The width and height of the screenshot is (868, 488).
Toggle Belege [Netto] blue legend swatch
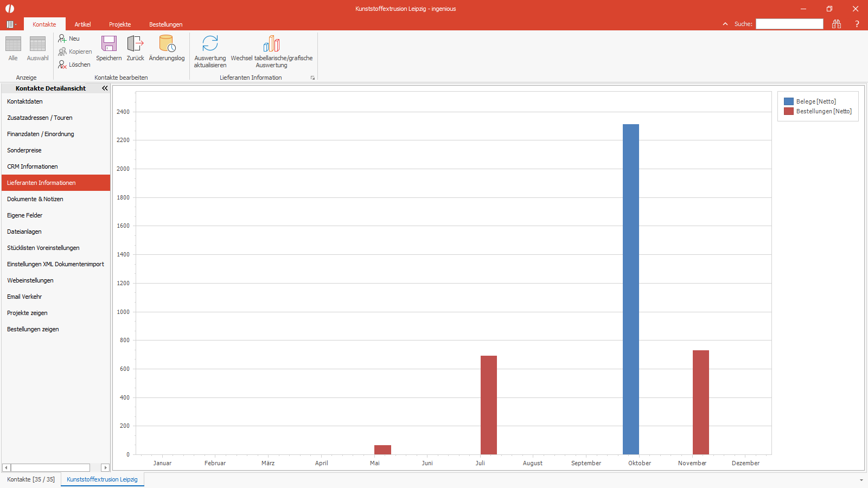click(789, 101)
